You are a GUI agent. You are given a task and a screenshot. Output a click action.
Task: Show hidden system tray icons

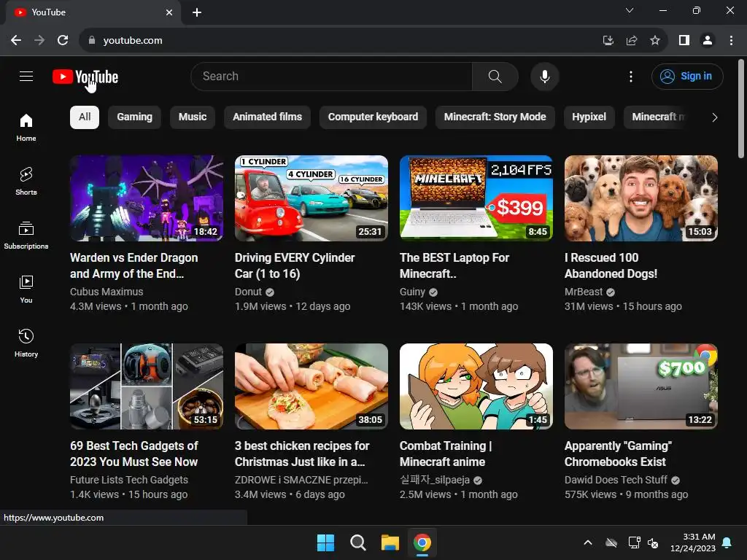(588, 542)
